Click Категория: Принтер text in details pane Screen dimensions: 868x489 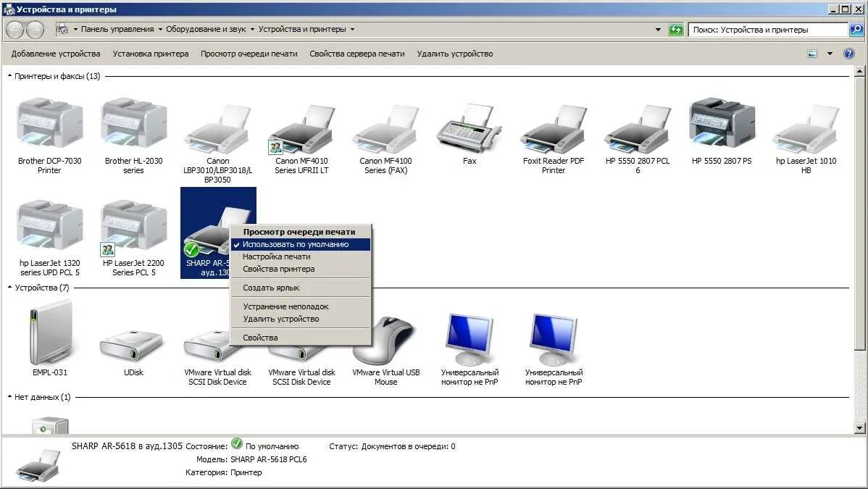click(x=224, y=472)
